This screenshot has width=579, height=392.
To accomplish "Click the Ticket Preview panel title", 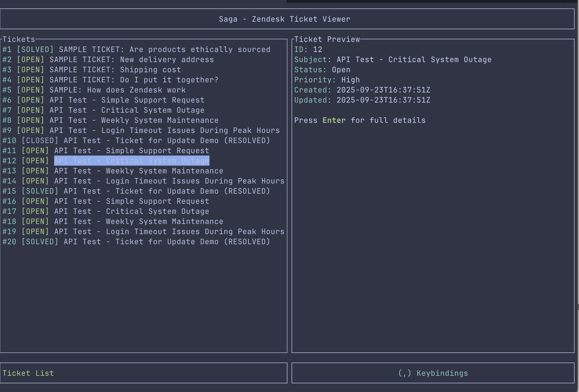I will pyautogui.click(x=327, y=39).
